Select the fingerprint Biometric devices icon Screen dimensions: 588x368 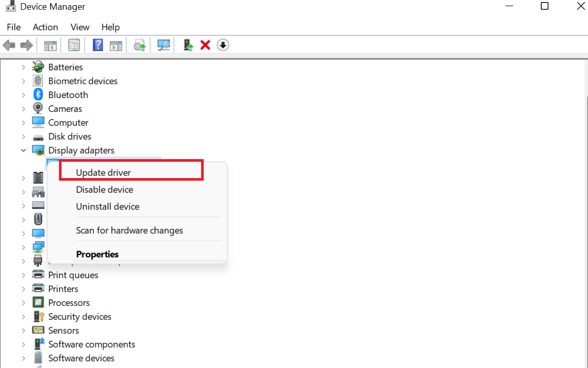coord(38,81)
